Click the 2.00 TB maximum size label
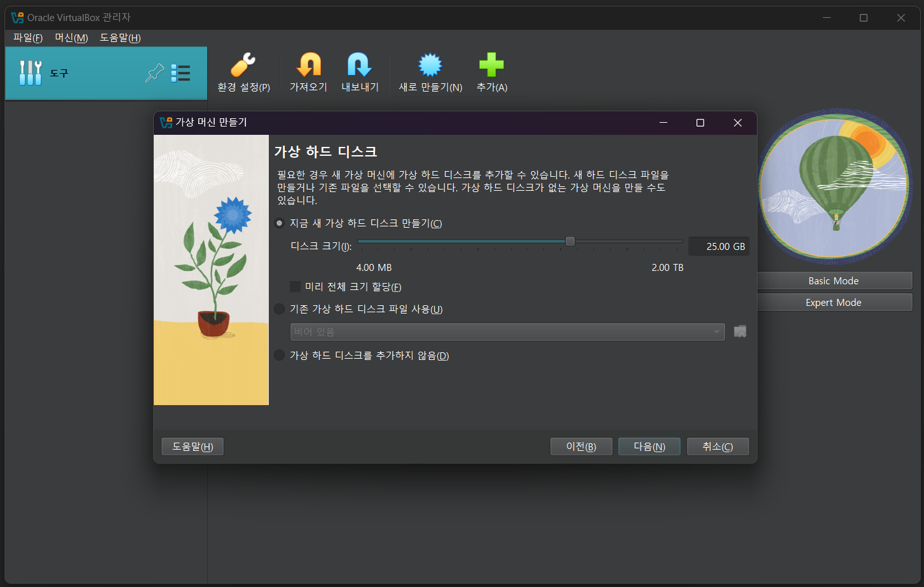Image resolution: width=924 pixels, height=587 pixels. tap(667, 268)
